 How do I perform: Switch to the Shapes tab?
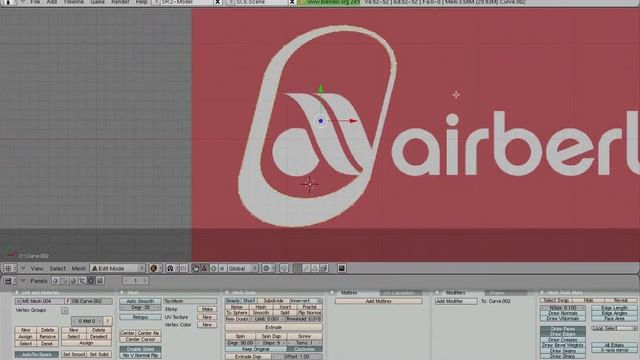pos(505,293)
